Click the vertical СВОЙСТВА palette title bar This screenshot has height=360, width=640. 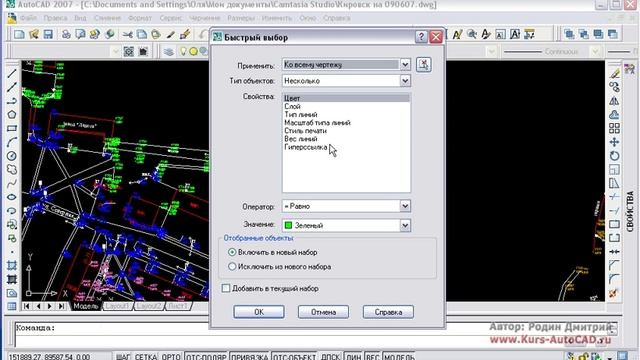tap(630, 211)
